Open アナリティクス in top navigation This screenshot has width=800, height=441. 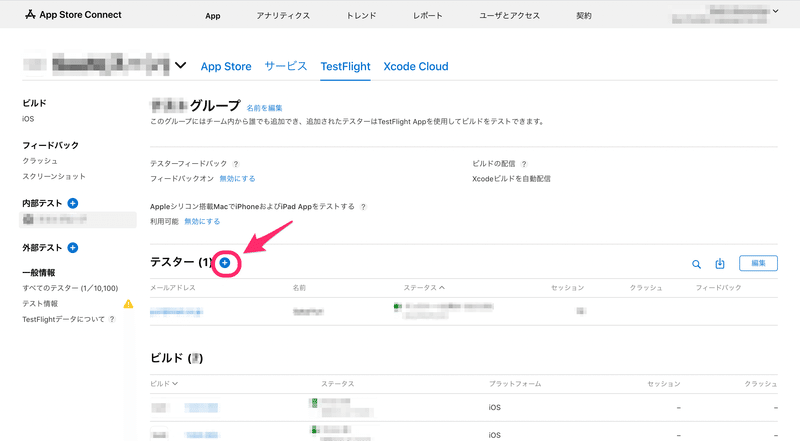[x=283, y=16]
